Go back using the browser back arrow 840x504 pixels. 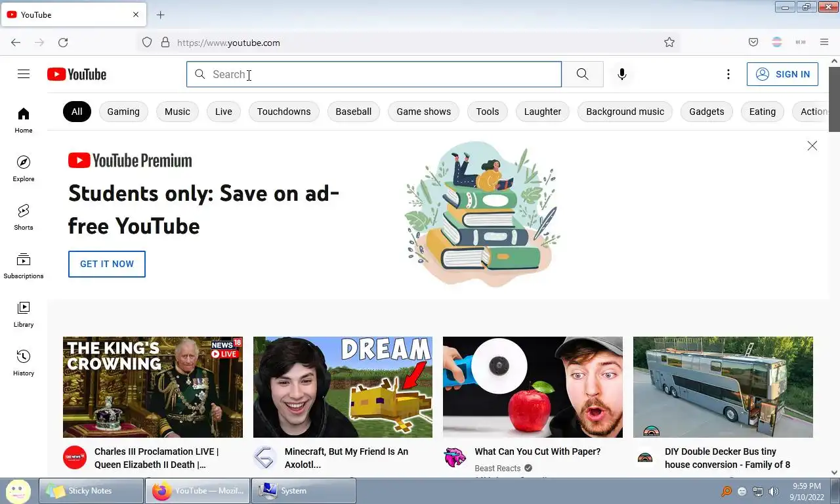point(16,43)
